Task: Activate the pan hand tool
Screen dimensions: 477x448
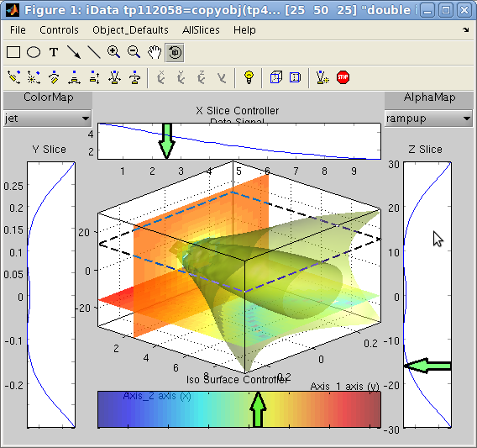Action: tap(155, 52)
